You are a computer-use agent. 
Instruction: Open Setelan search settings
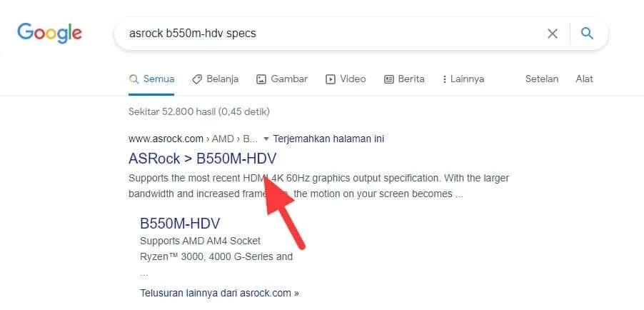click(x=542, y=79)
